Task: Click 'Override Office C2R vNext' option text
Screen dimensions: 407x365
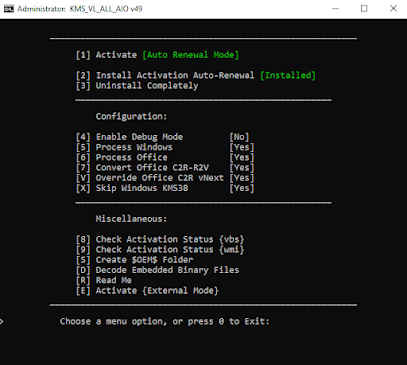Action: point(160,178)
